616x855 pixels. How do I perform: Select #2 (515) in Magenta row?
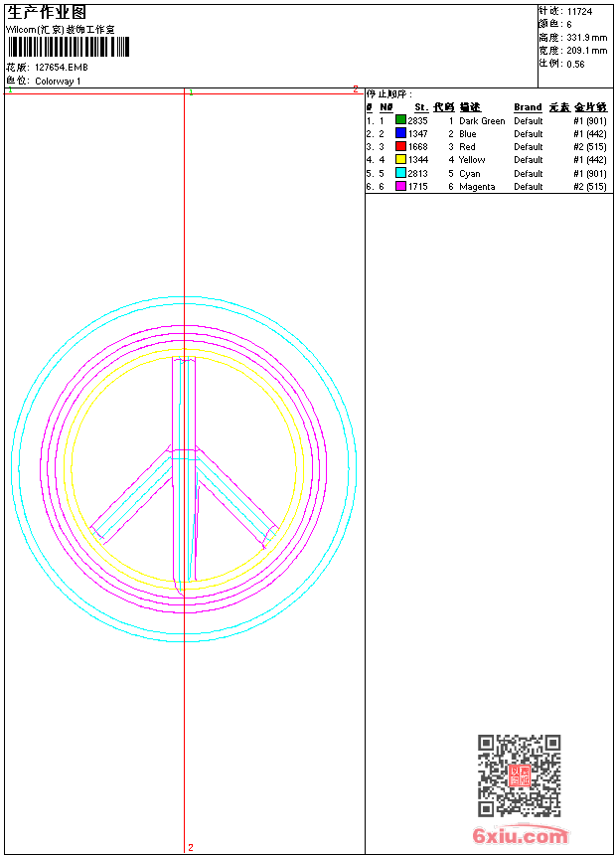pos(590,187)
